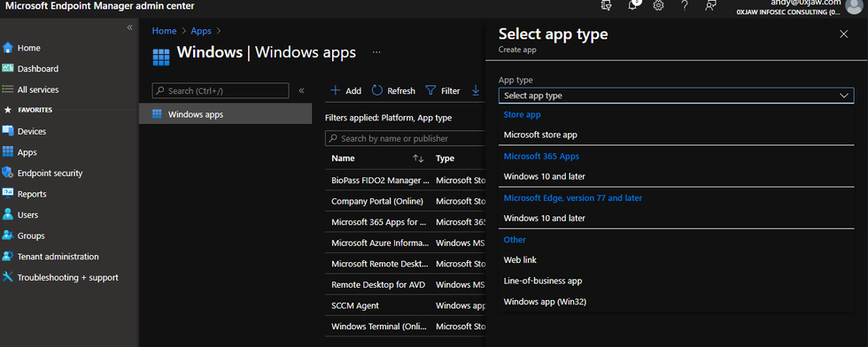Select Windows apps in blade menu
This screenshot has width=868, height=347.
(225, 114)
